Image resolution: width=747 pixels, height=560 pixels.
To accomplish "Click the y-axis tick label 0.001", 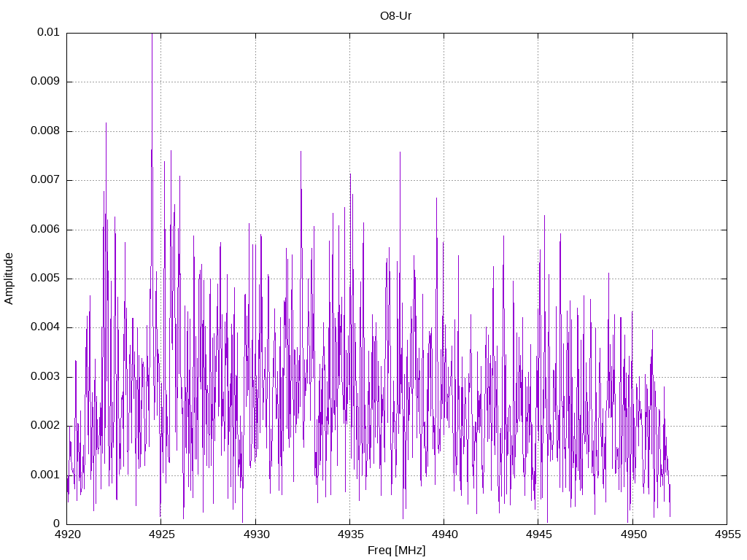I will point(45,475).
